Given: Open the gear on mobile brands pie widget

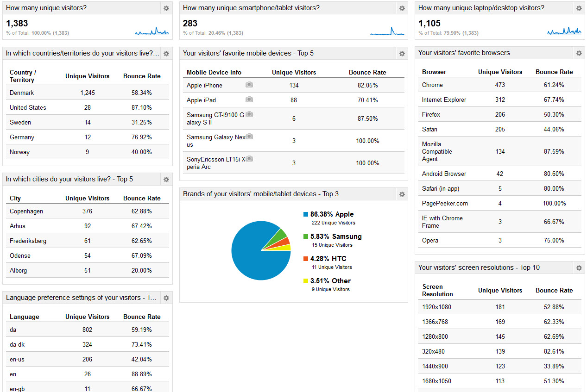Looking at the screenshot, I should click(402, 194).
